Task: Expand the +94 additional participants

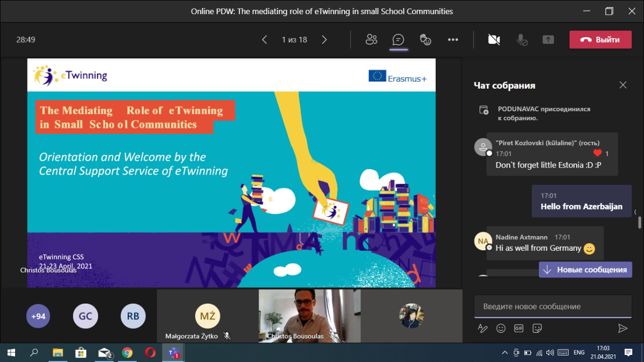Action: [38, 316]
